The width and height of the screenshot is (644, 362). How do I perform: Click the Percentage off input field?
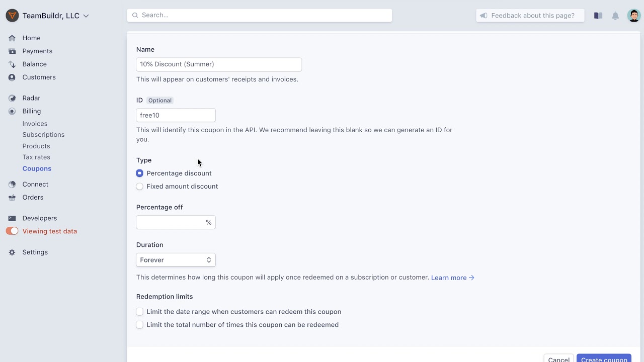click(176, 222)
